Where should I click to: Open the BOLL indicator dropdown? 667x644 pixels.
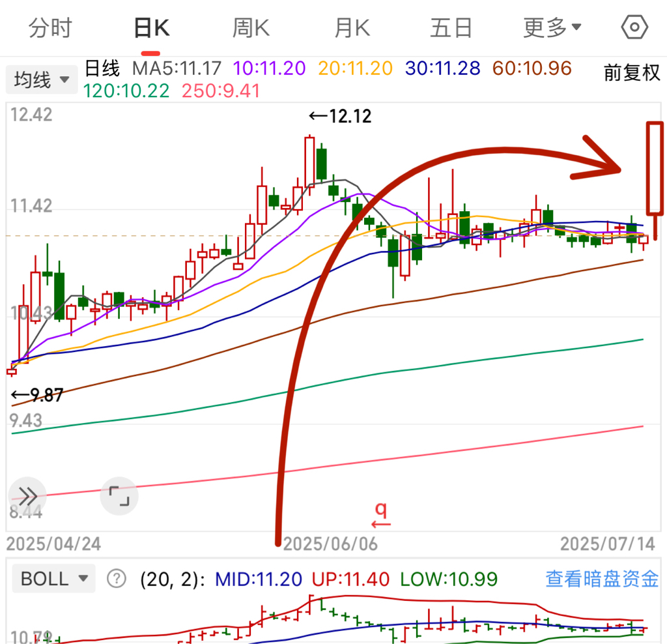pos(54,579)
